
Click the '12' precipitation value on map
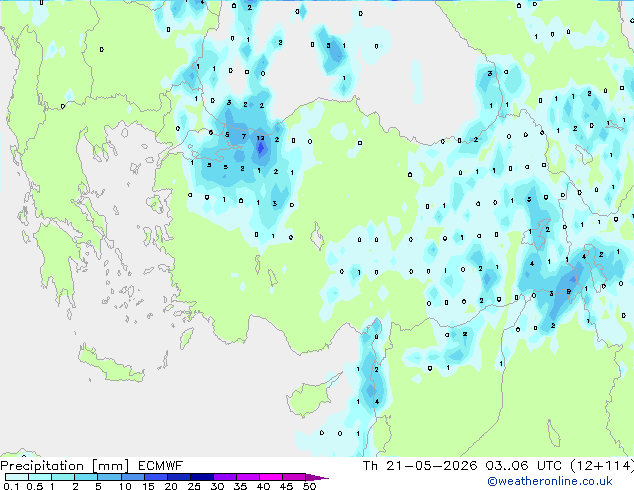[x=260, y=138]
